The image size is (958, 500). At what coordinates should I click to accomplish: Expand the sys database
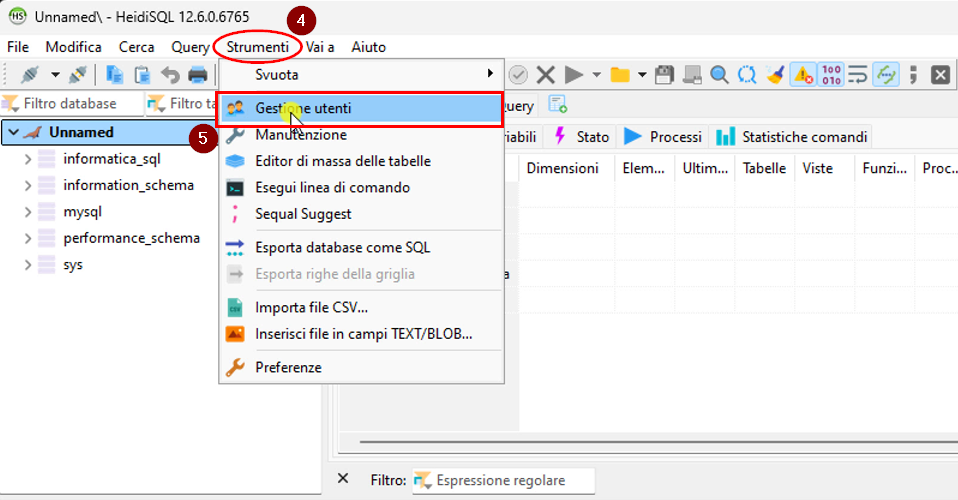click(x=27, y=265)
